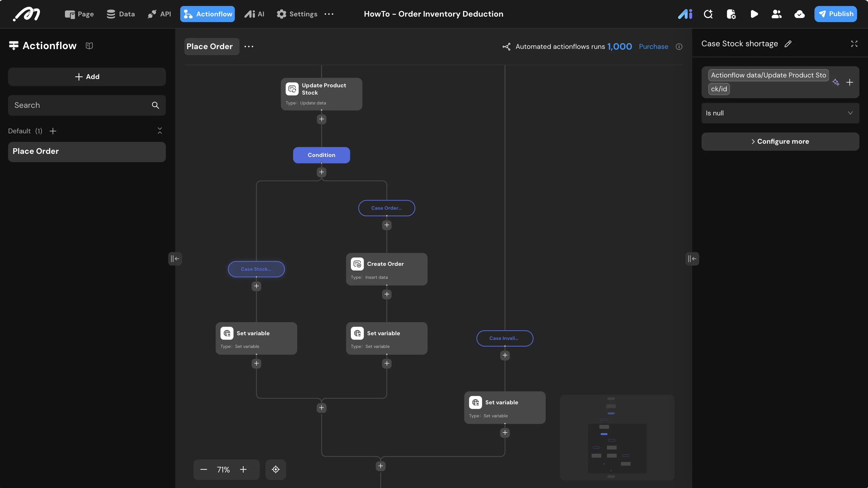Viewport: 868px width, 488px height.
Task: Click the search magnifier icon
Action: click(155, 105)
